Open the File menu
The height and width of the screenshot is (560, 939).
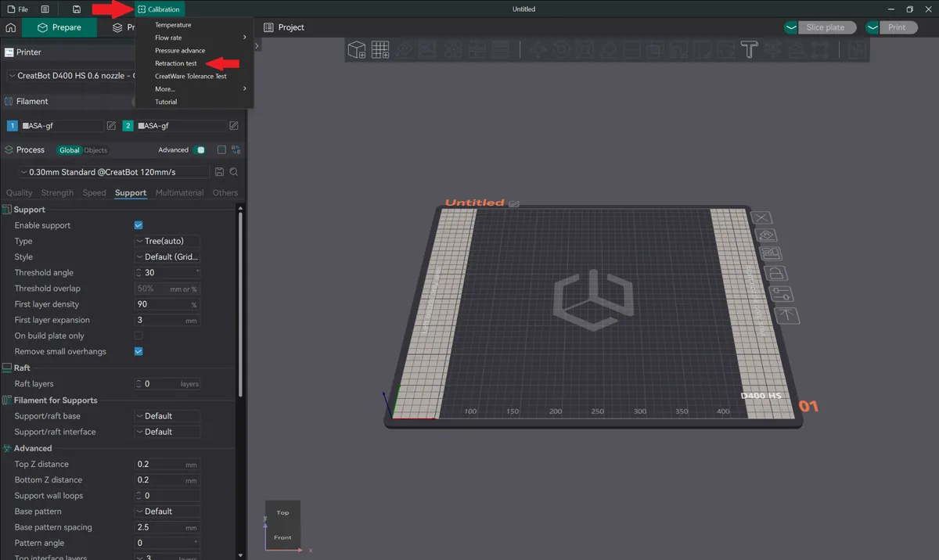pos(18,9)
